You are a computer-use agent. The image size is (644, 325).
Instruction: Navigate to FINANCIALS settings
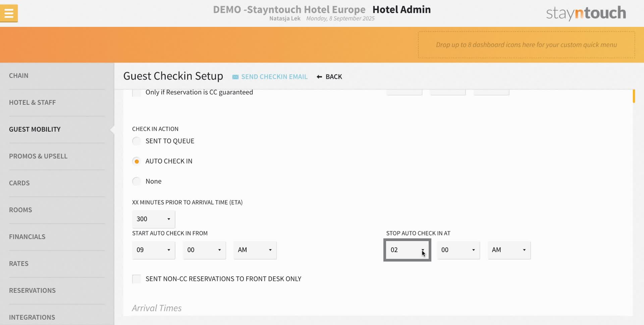click(27, 237)
